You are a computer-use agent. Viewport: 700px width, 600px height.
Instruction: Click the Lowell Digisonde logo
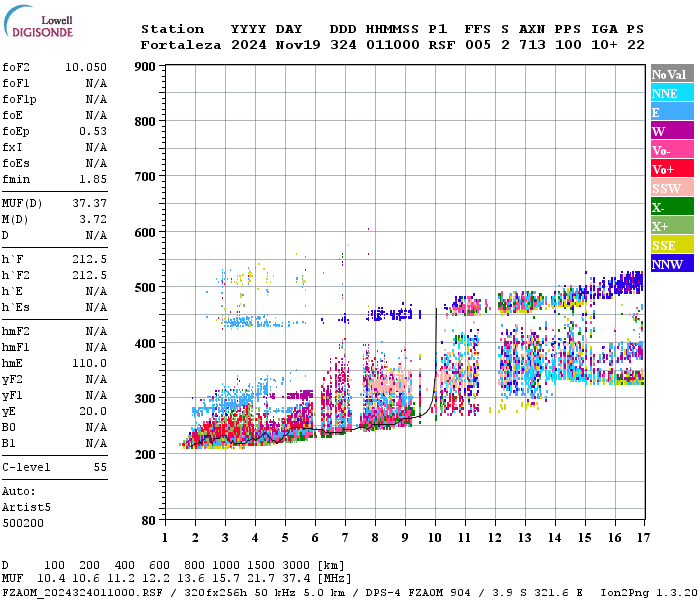pyautogui.click(x=38, y=22)
